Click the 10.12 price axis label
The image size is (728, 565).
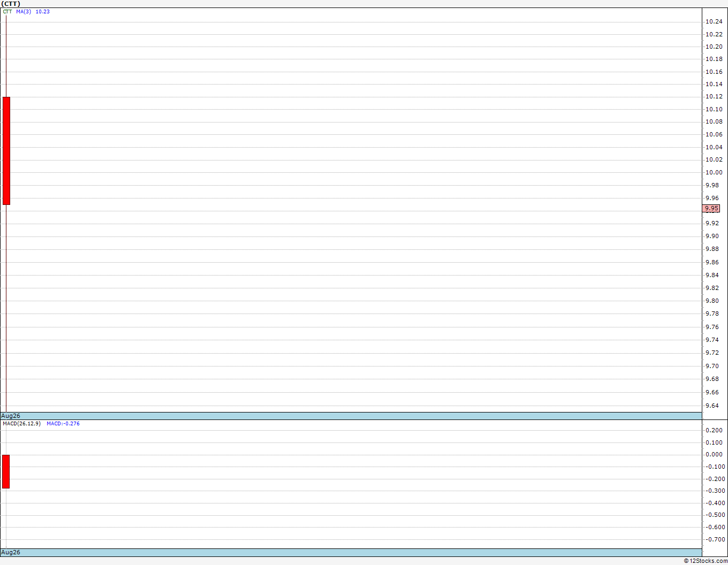(x=714, y=96)
